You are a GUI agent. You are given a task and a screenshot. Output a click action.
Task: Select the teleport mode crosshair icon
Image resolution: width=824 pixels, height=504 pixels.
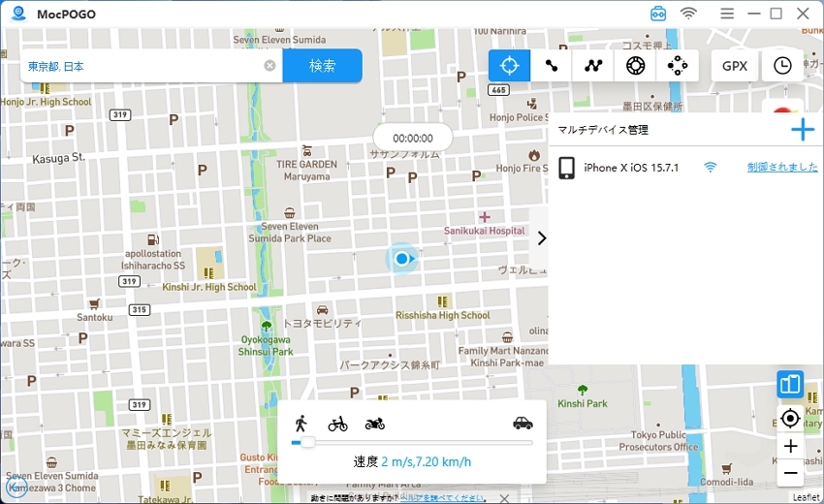(x=509, y=66)
